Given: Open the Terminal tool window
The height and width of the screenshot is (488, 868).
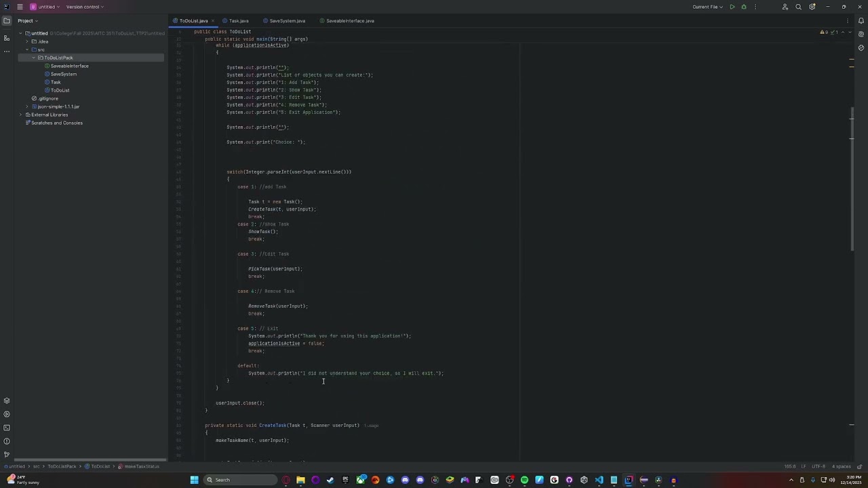Looking at the screenshot, I should [x=7, y=428].
